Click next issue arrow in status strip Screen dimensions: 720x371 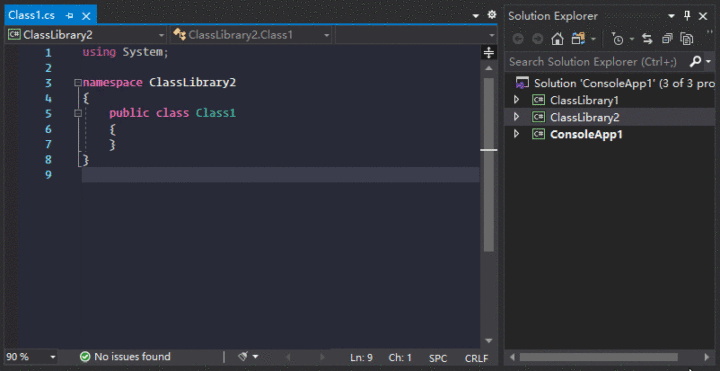(322, 357)
